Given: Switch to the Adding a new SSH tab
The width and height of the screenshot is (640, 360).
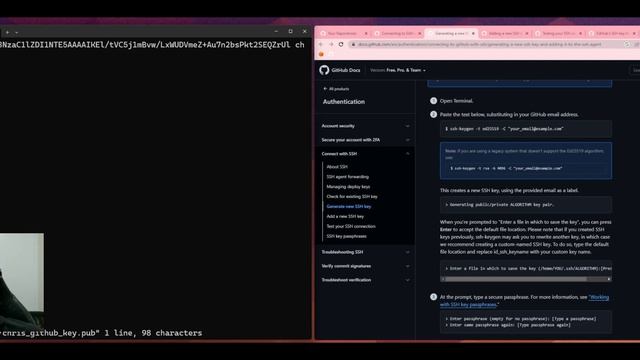Looking at the screenshot, I should click(x=504, y=33).
